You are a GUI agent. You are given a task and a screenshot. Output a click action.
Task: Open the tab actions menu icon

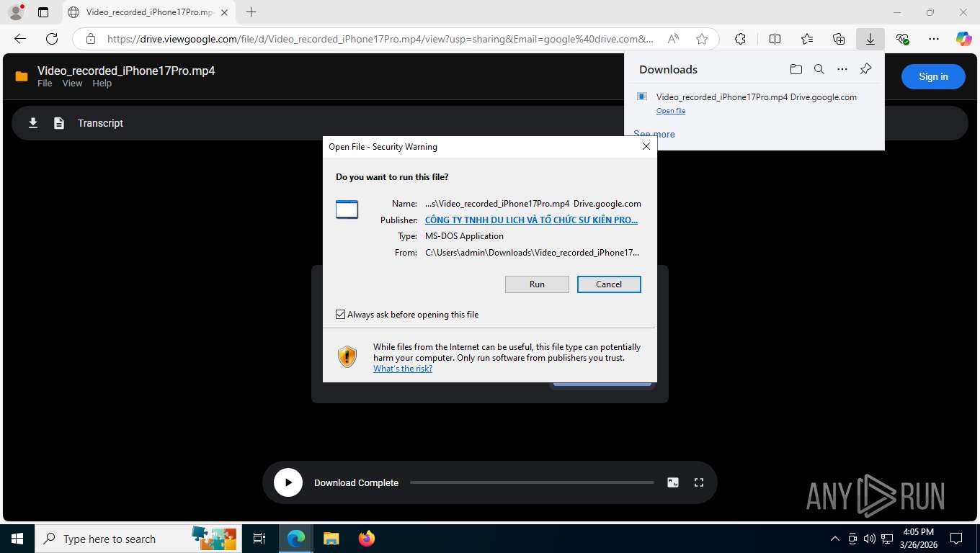pos(43,12)
